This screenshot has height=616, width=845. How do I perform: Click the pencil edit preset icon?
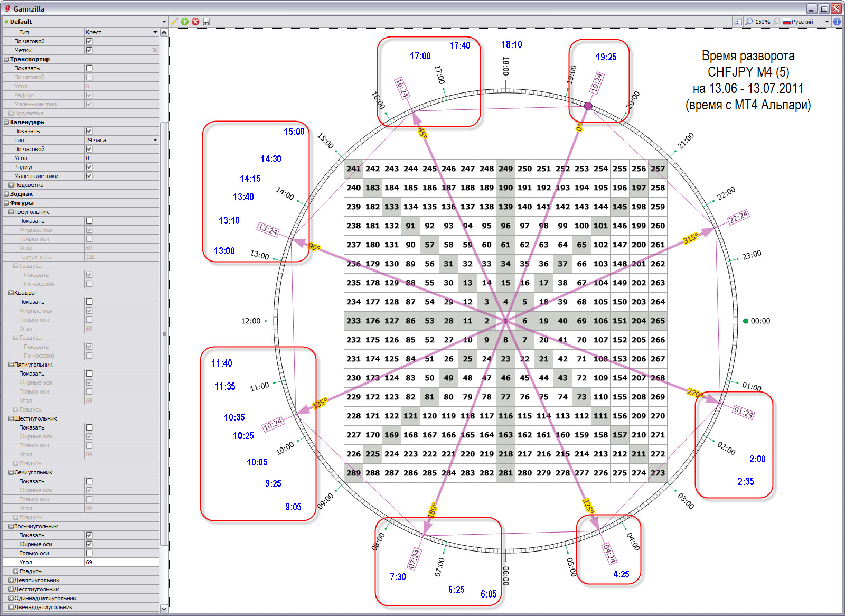click(x=174, y=22)
